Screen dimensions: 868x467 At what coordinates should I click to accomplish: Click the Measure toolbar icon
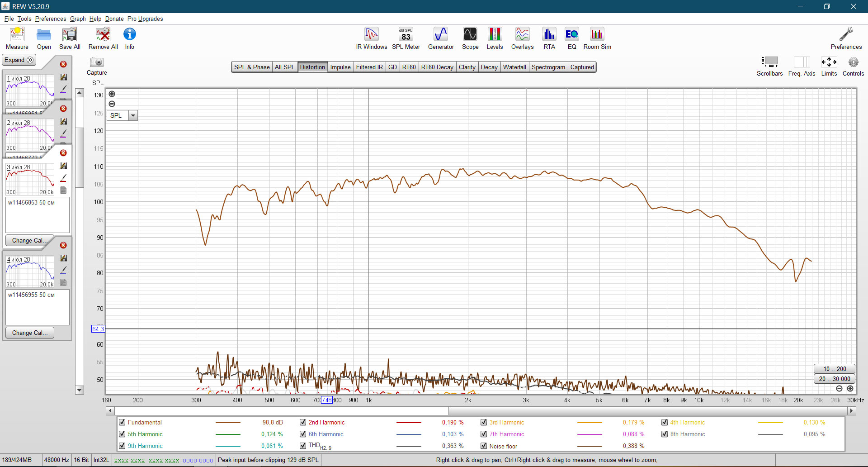17,34
